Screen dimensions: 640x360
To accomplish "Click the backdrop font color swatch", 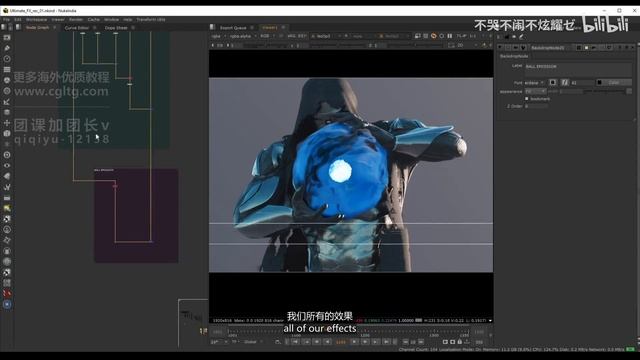I will [600, 82].
